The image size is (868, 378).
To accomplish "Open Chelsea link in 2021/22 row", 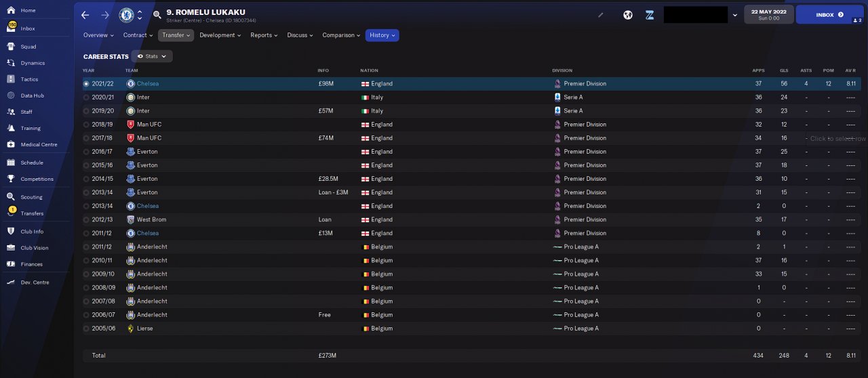I will coord(148,84).
